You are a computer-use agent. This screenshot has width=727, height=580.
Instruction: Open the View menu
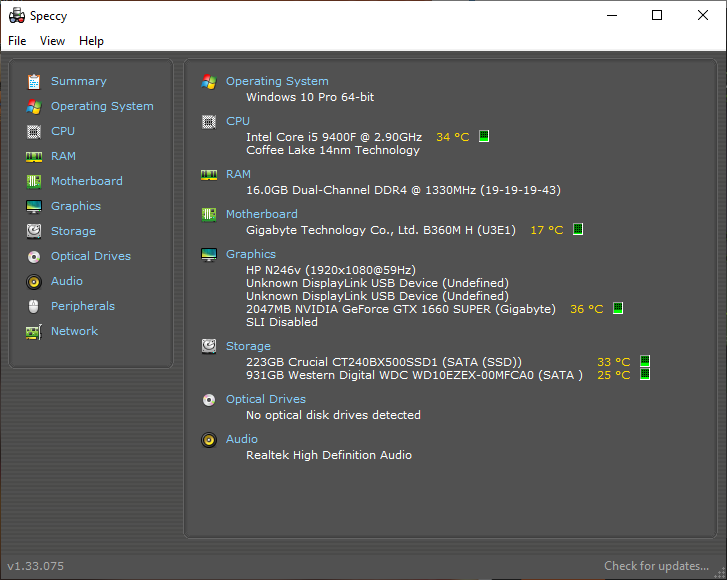click(x=52, y=41)
